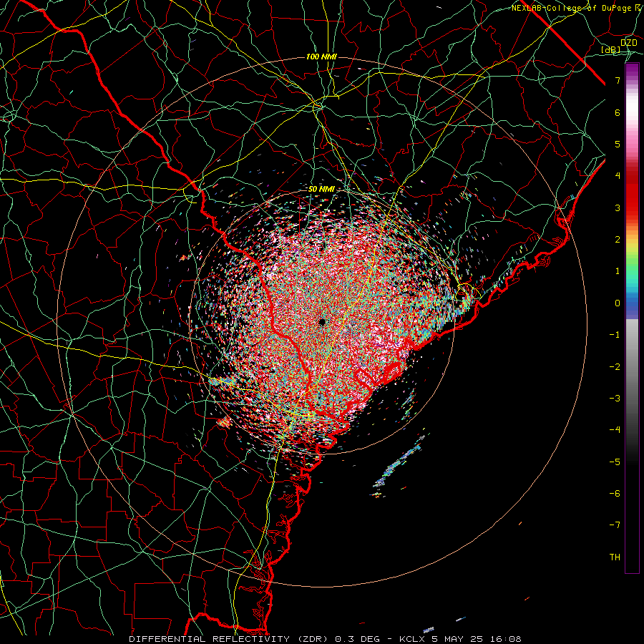Select the 100 NMI range ring label
Image resolution: width=644 pixels, height=644 pixels.
(321, 57)
